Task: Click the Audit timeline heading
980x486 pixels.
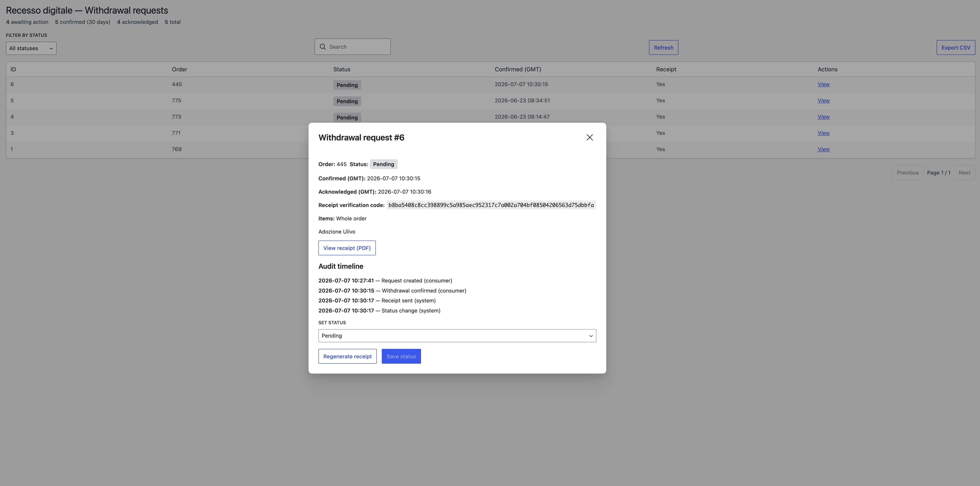Action: click(341, 266)
